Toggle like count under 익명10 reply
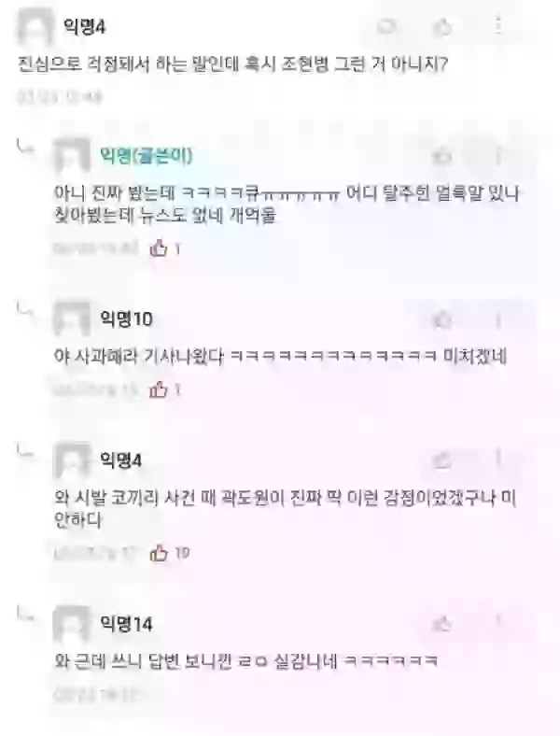Screen dimensions: 560x736 (164, 389)
